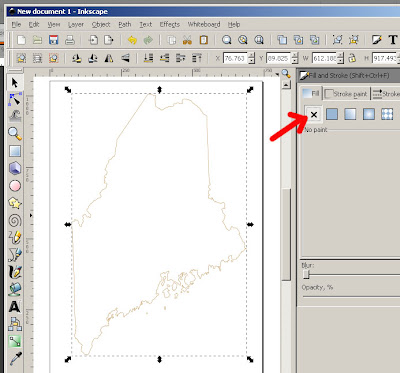The height and width of the screenshot is (373, 400).
Task: Open the Text dialog T icon
Action: pyautogui.click(x=393, y=40)
